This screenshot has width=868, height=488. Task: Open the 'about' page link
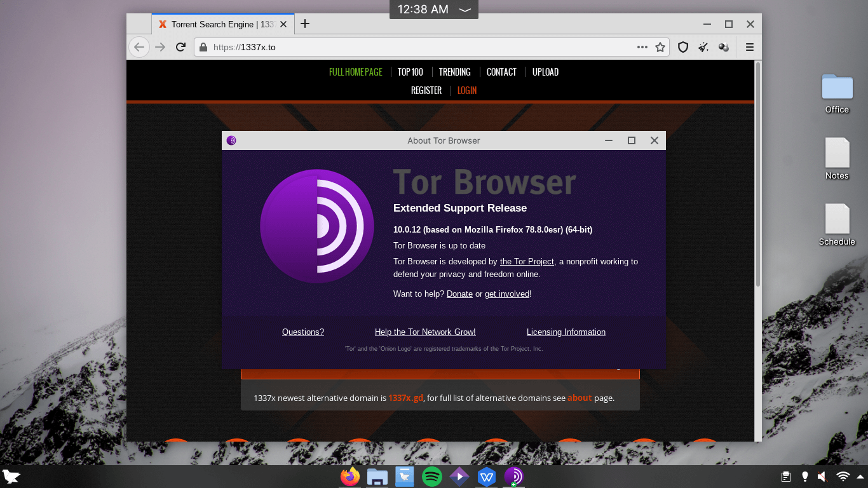tap(580, 398)
